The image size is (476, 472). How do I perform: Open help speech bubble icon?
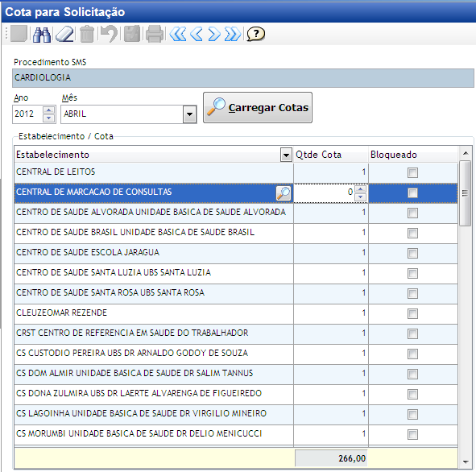pyautogui.click(x=256, y=34)
